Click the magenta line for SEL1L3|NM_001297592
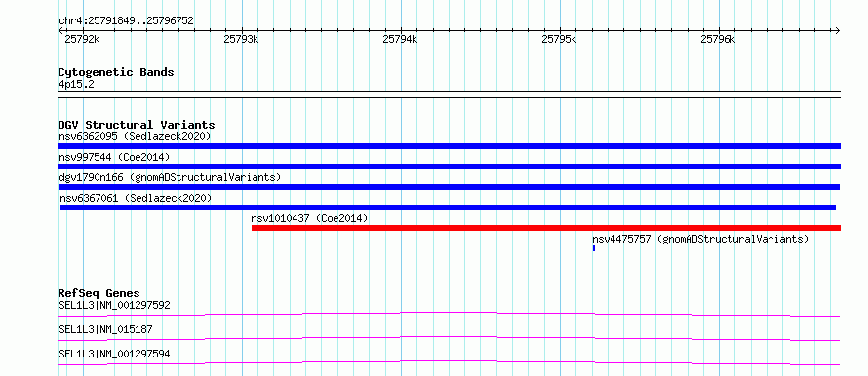The image size is (868, 376). (449, 314)
